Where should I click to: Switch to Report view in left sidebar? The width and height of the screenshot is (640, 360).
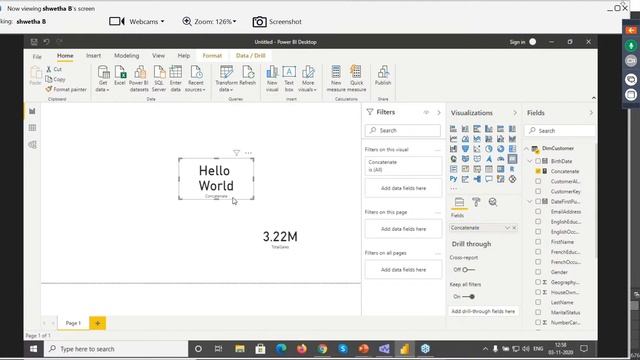32,111
